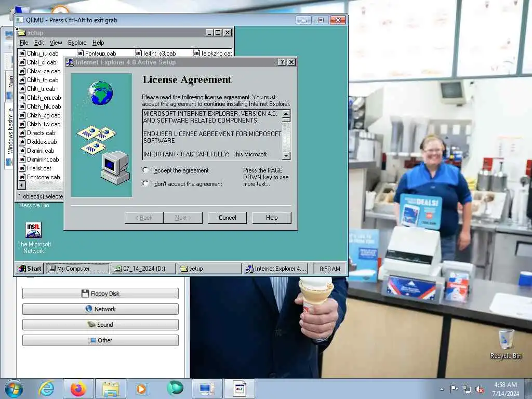Select 'I don't accept the agreement' option
The width and height of the screenshot is (532, 399).
(x=145, y=183)
